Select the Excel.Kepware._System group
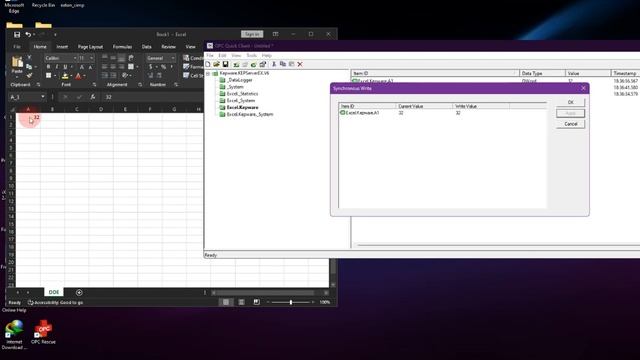The height and width of the screenshot is (360, 640). pyautogui.click(x=250, y=114)
